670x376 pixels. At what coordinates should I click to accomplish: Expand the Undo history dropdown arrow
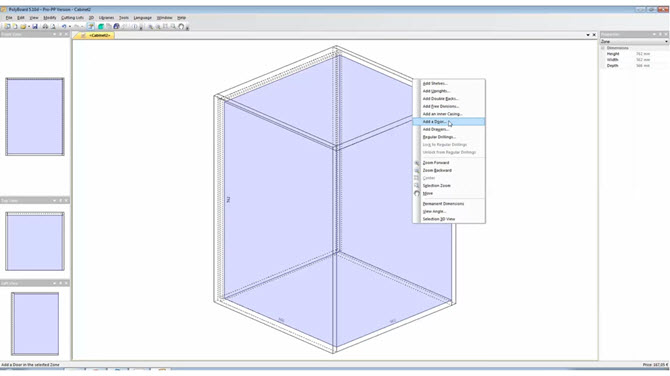pos(70,26)
